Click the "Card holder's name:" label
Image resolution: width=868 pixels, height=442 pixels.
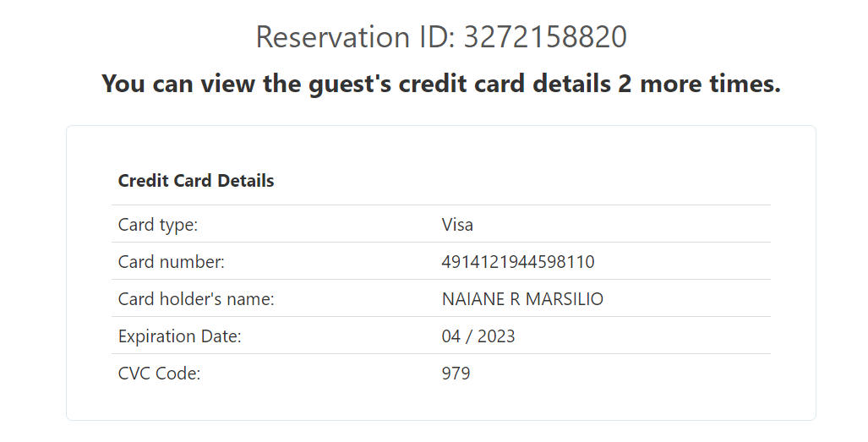196,299
